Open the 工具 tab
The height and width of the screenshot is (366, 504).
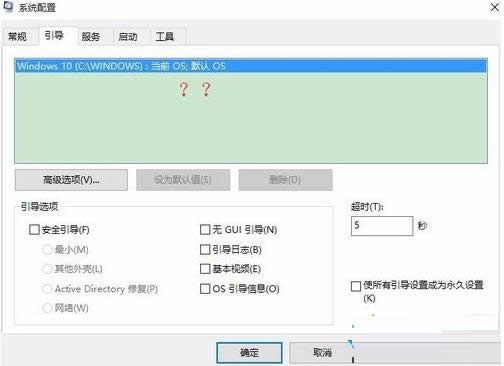click(165, 36)
